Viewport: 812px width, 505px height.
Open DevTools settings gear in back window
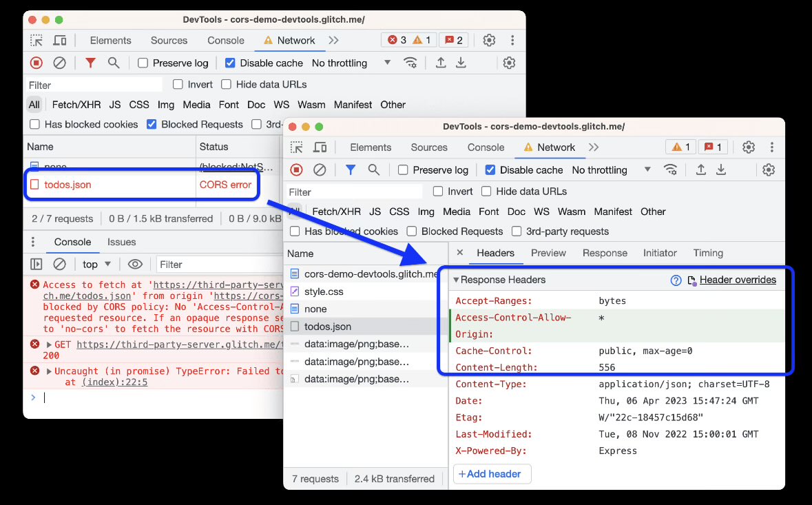489,41
